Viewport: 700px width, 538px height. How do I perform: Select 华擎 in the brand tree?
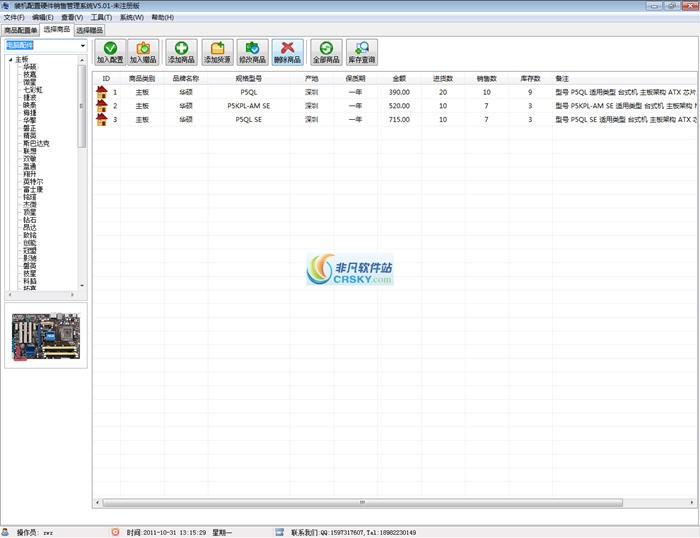coord(29,121)
